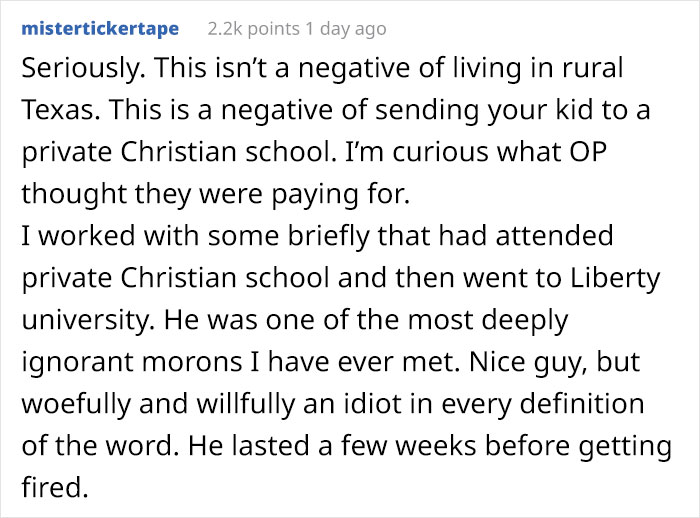Open the mistertickertape user profile

click(x=99, y=28)
